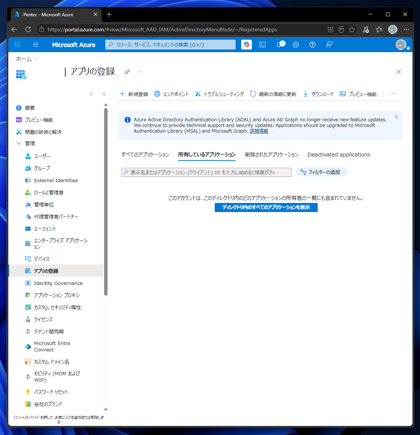Viewport: 420px width, 435px height.
Task: Go back in browser
Action: coord(14,30)
